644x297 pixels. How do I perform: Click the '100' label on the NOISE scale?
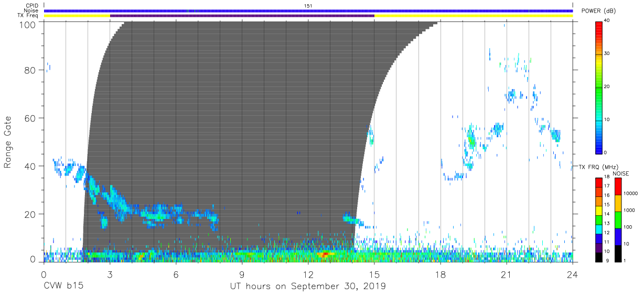(628, 227)
